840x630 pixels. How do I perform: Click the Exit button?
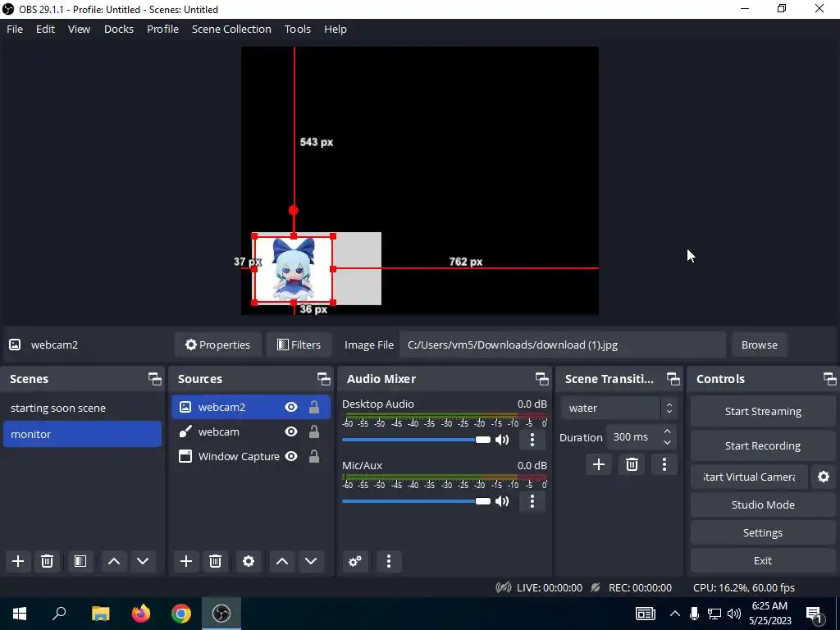click(763, 560)
